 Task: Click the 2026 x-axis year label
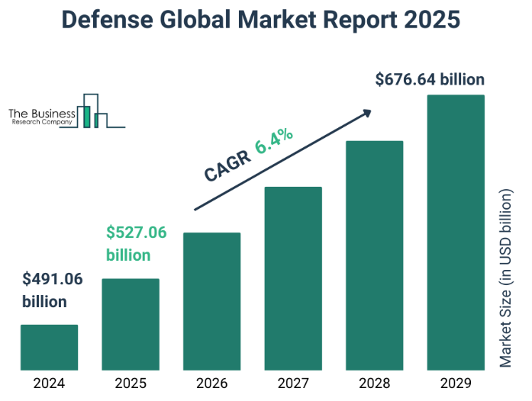[x=212, y=383]
